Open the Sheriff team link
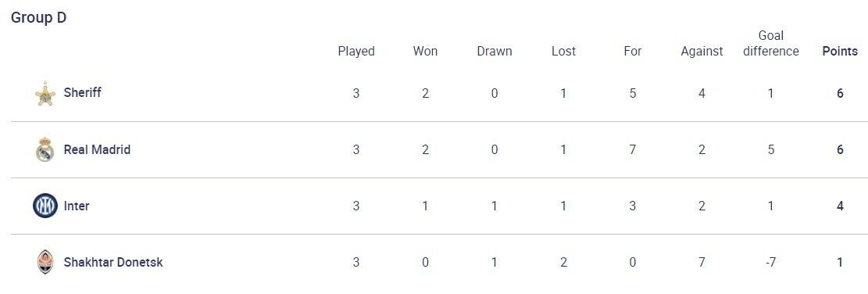This screenshot has width=868, height=294. (x=83, y=92)
